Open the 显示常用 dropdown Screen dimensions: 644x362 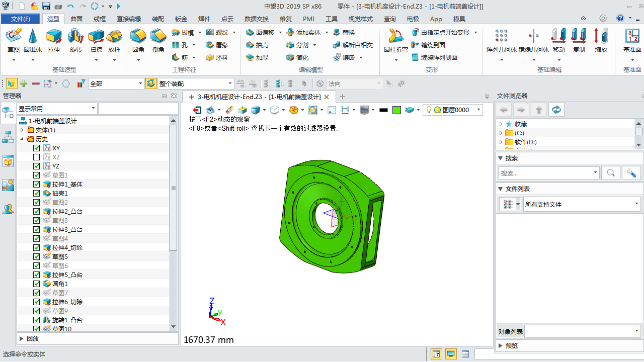click(x=93, y=108)
